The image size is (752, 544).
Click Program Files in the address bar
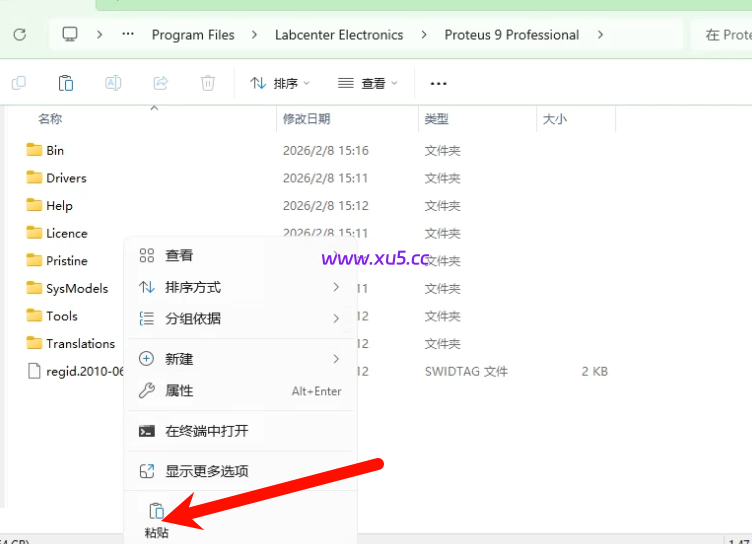pyautogui.click(x=193, y=35)
